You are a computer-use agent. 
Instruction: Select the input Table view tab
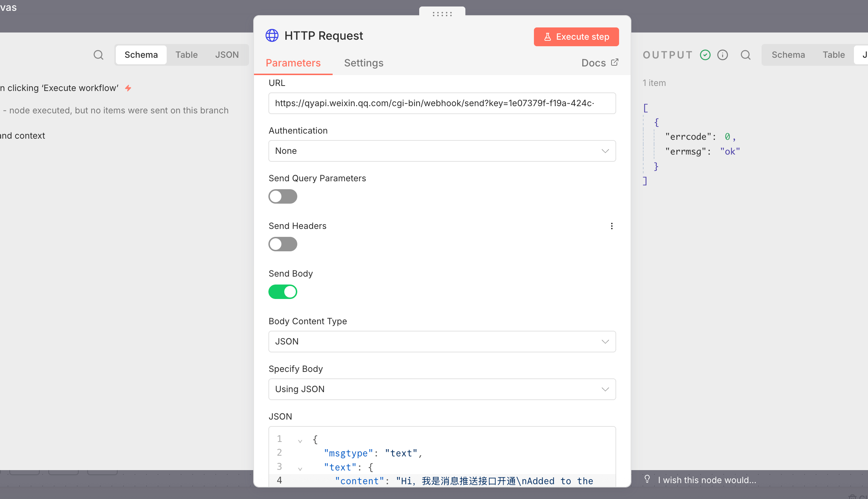pyautogui.click(x=187, y=55)
